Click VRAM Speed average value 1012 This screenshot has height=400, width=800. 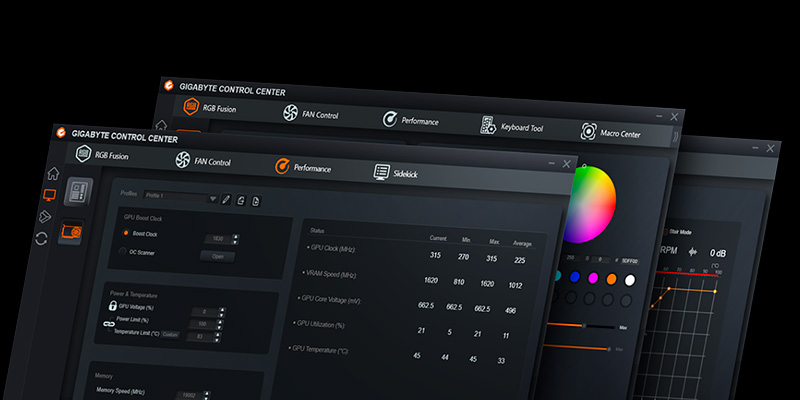point(515,285)
